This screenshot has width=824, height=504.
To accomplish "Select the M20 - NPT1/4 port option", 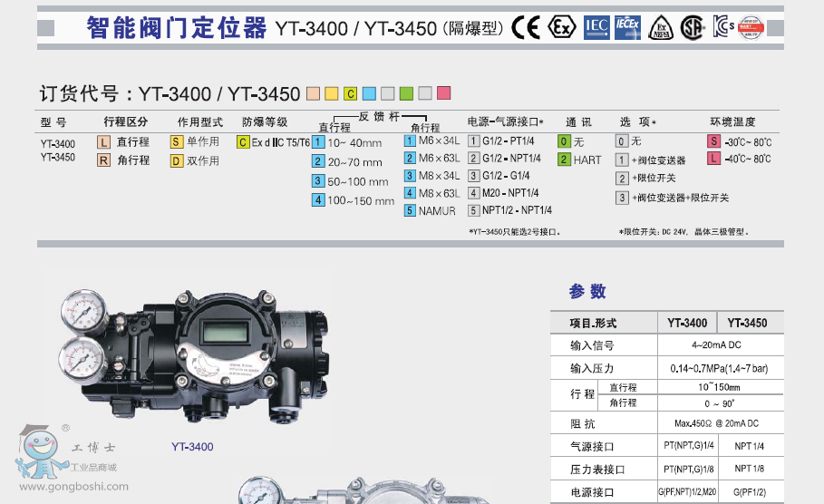I will coord(503,193).
